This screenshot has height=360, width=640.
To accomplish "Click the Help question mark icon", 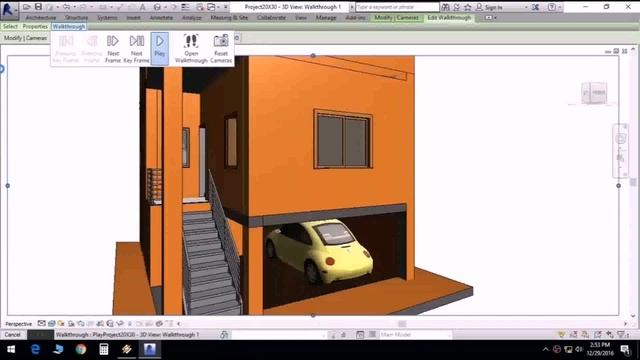I will point(551,7).
